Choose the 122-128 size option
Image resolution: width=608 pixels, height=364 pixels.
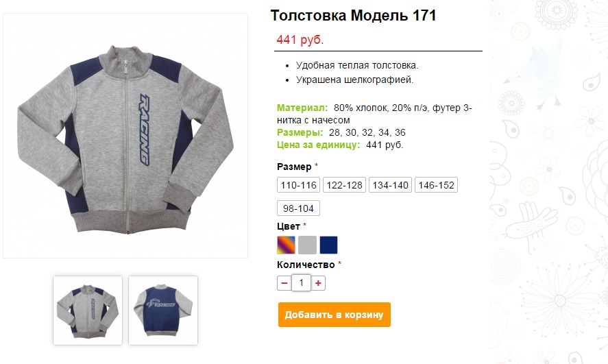[x=344, y=185]
